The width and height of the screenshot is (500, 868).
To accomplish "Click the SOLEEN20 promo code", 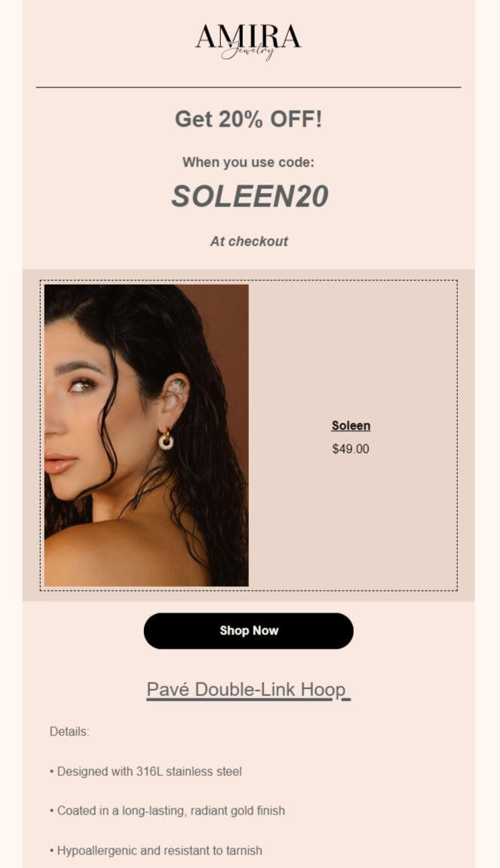I will 250,196.
